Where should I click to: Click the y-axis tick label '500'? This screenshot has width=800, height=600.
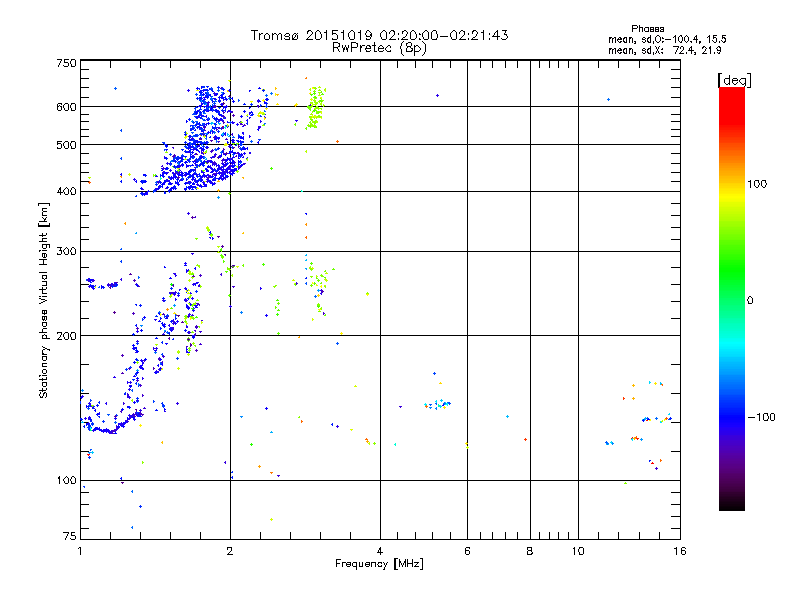click(x=66, y=145)
